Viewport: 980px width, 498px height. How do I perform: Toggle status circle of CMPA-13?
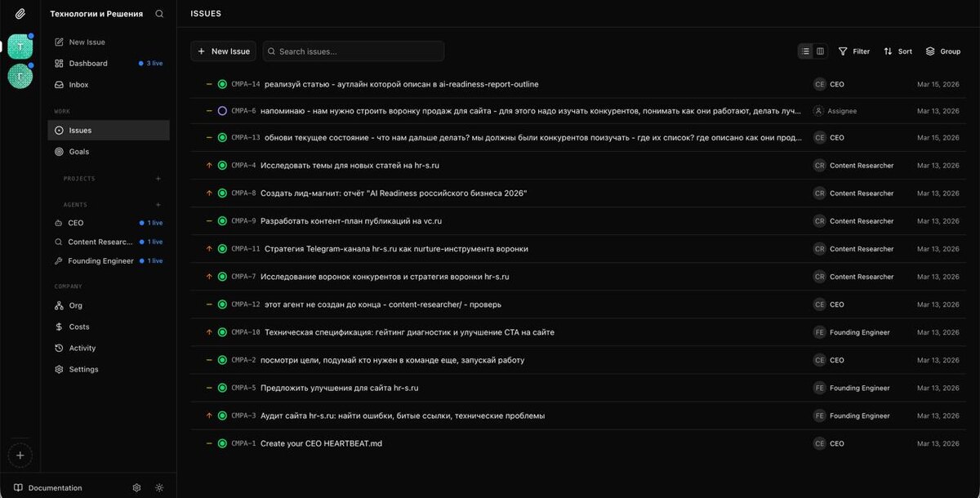coord(222,138)
